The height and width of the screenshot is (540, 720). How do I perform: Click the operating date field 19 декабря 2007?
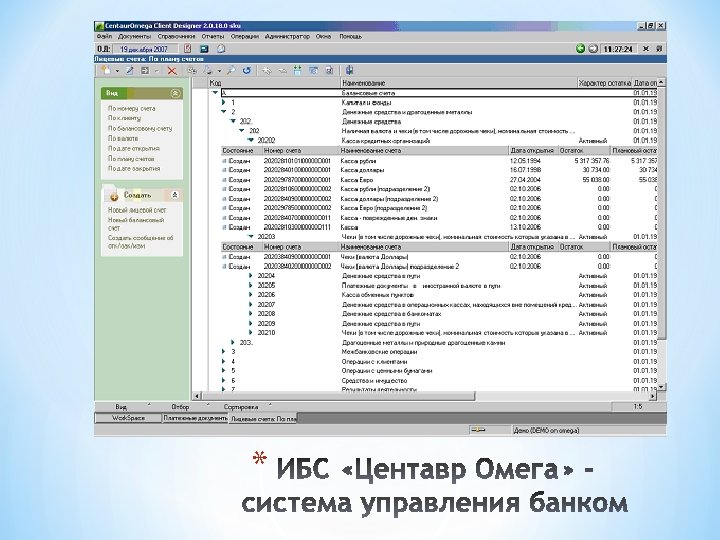(144, 49)
